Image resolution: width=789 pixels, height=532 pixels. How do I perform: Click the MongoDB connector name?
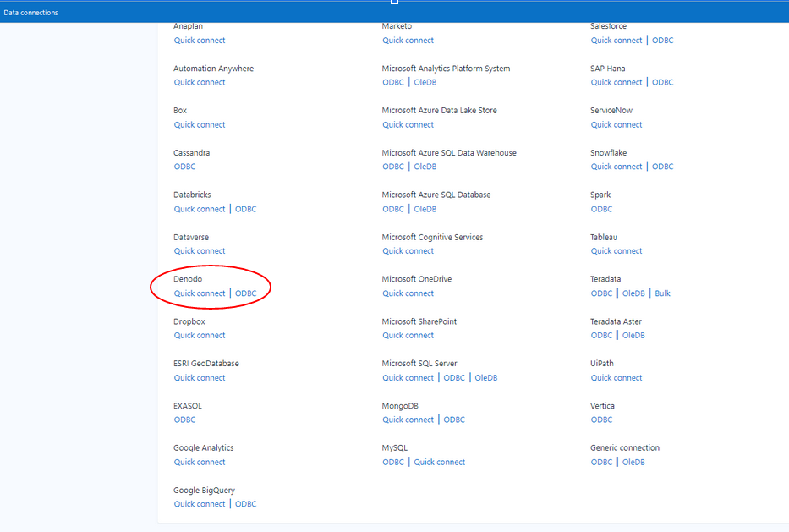point(400,406)
